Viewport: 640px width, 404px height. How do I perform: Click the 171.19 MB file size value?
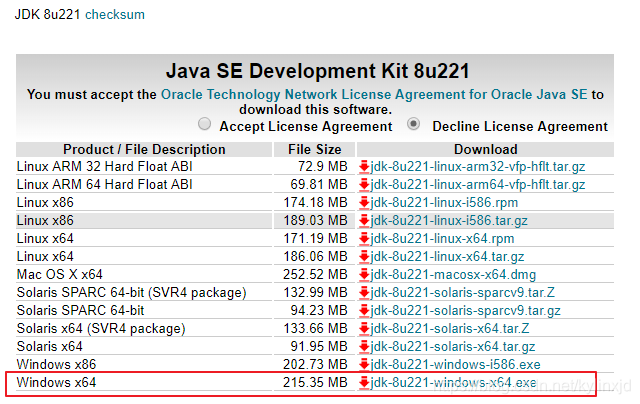click(316, 239)
